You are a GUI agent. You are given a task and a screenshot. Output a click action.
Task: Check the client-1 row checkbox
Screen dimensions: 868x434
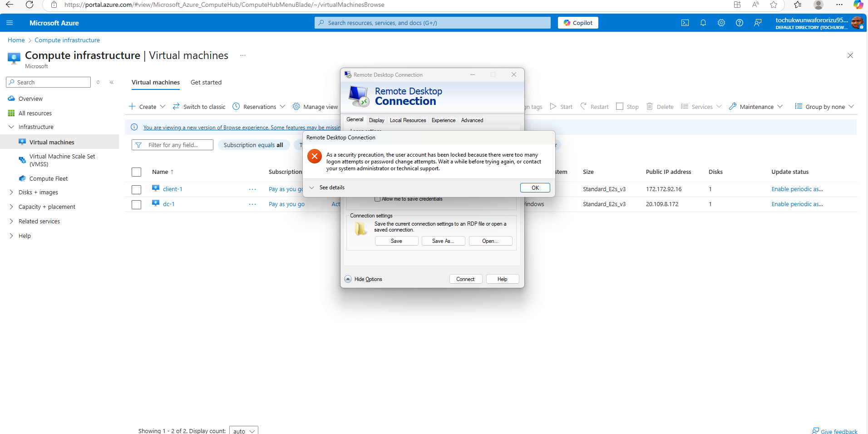(x=136, y=189)
